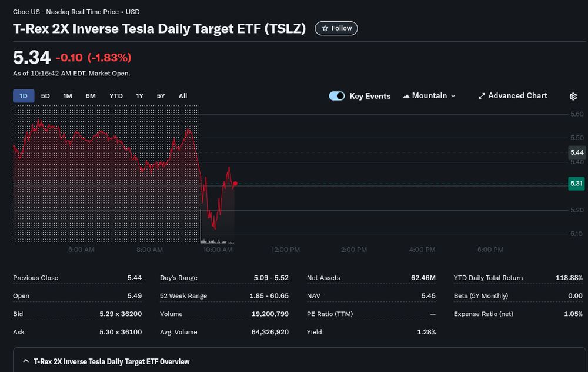Click the Open value 5.49
The image size is (588, 372).
coord(134,296)
